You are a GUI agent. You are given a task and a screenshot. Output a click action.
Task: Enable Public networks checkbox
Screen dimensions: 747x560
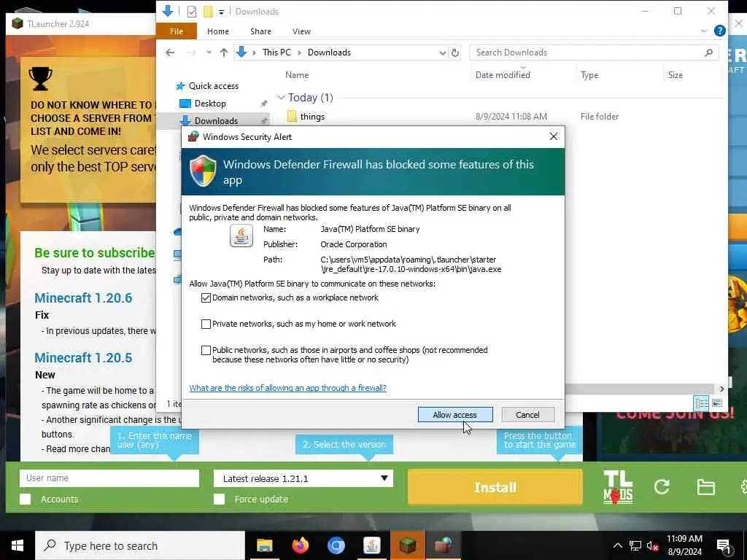pos(206,351)
